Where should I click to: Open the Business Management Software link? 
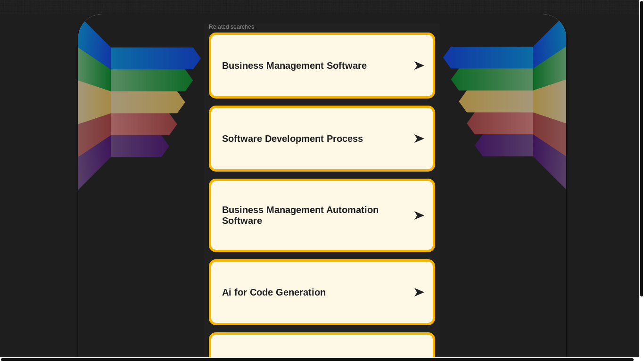[322, 66]
